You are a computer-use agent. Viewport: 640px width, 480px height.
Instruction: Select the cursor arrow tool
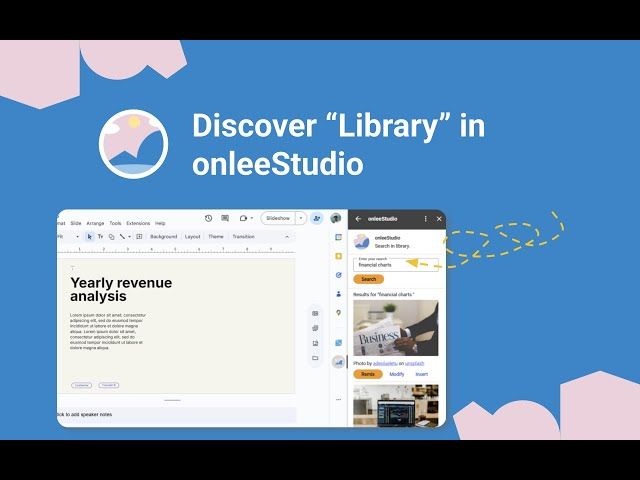pos(89,237)
